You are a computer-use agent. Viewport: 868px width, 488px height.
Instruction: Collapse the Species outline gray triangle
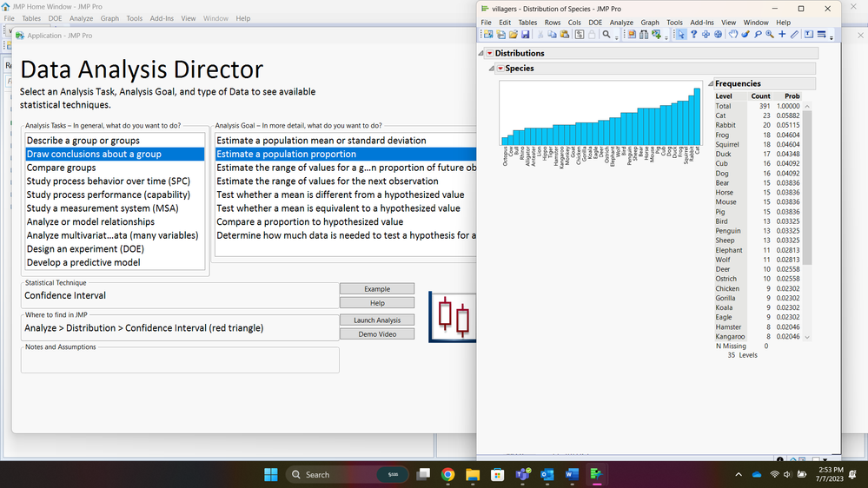[492, 68]
